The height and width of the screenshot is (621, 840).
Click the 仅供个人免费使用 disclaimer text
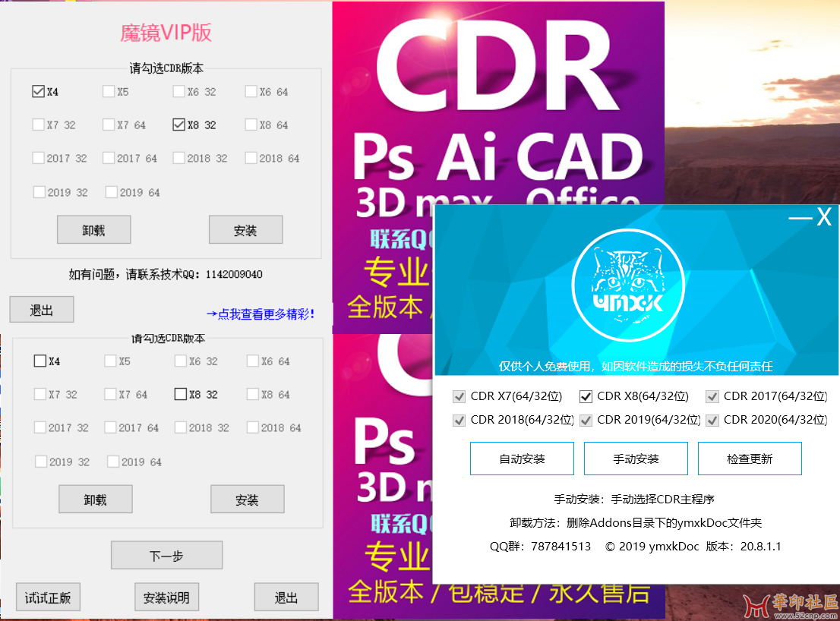pyautogui.click(x=636, y=367)
